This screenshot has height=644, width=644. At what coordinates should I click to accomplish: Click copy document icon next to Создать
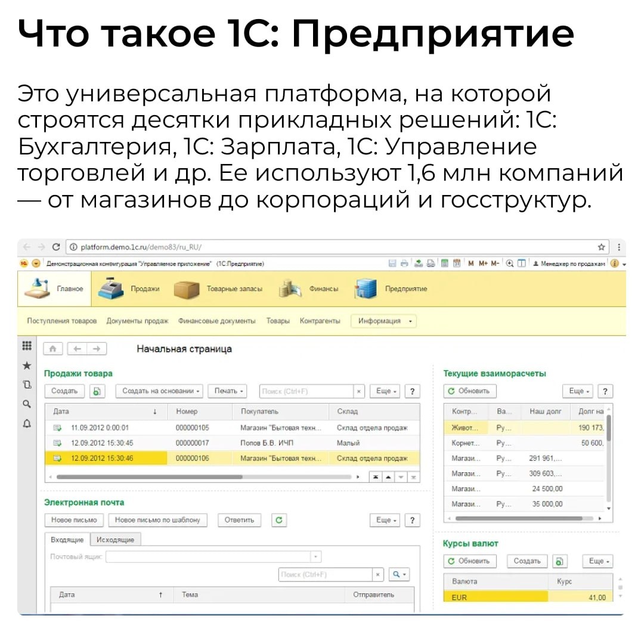(97, 391)
